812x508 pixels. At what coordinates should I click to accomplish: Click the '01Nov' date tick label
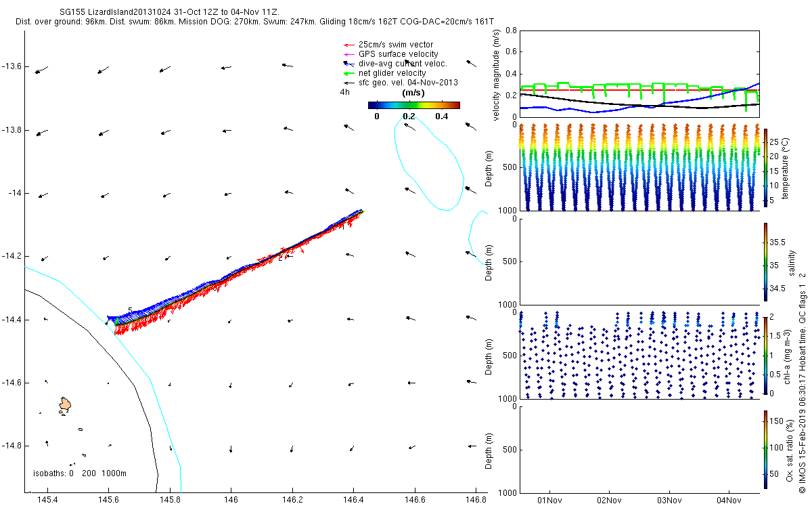coord(549,501)
